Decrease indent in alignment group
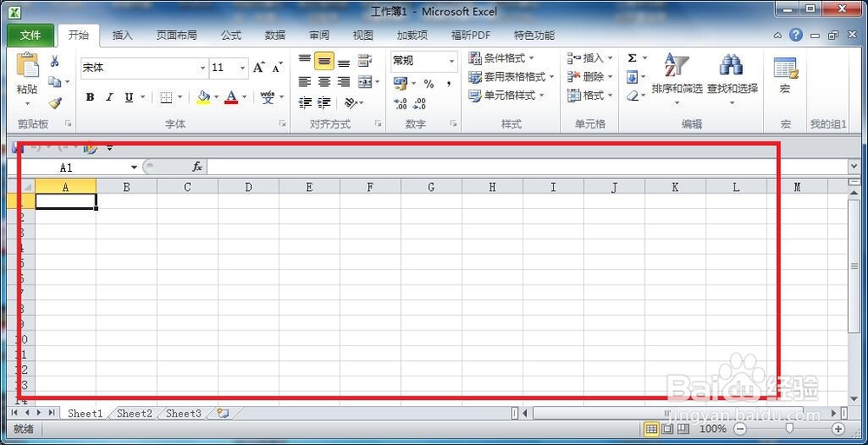The width and height of the screenshot is (868, 445). click(x=305, y=103)
